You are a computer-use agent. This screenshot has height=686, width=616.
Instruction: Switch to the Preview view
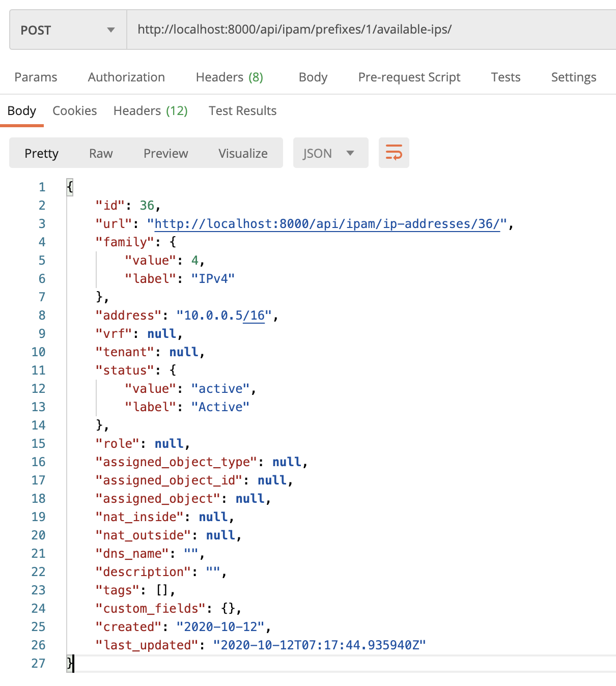[166, 153]
